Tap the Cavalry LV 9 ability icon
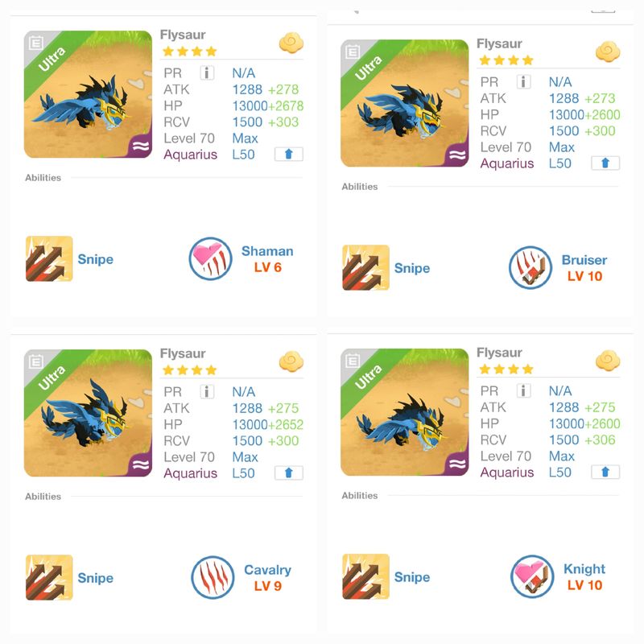Screen dimensions: 644x644 (x=213, y=577)
